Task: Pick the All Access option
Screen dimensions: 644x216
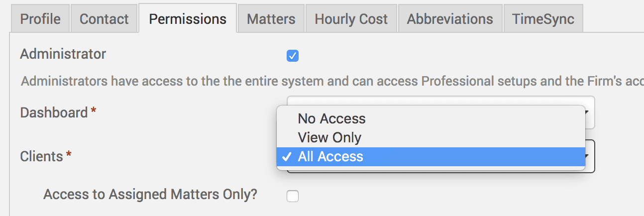Action: pos(330,157)
